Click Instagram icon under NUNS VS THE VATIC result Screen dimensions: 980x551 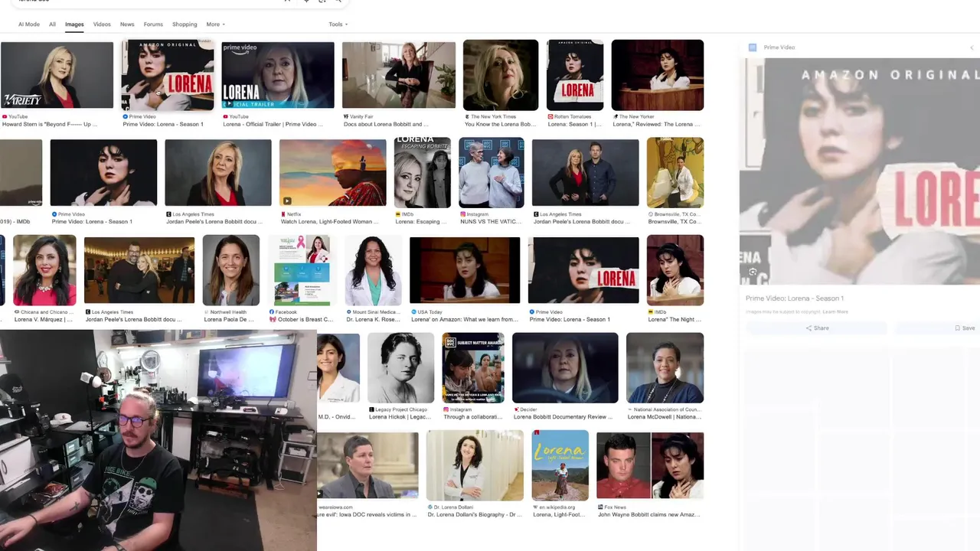tap(462, 214)
